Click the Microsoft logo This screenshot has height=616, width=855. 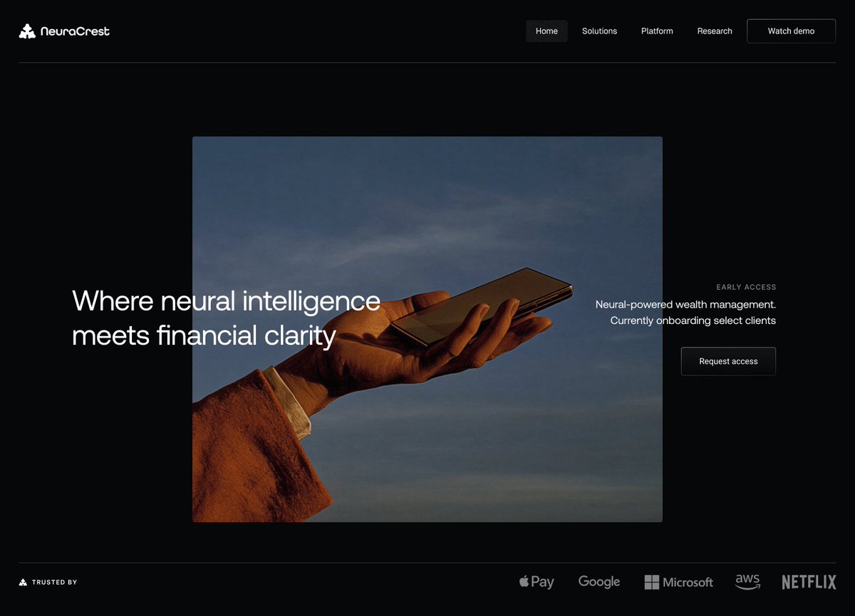678,582
